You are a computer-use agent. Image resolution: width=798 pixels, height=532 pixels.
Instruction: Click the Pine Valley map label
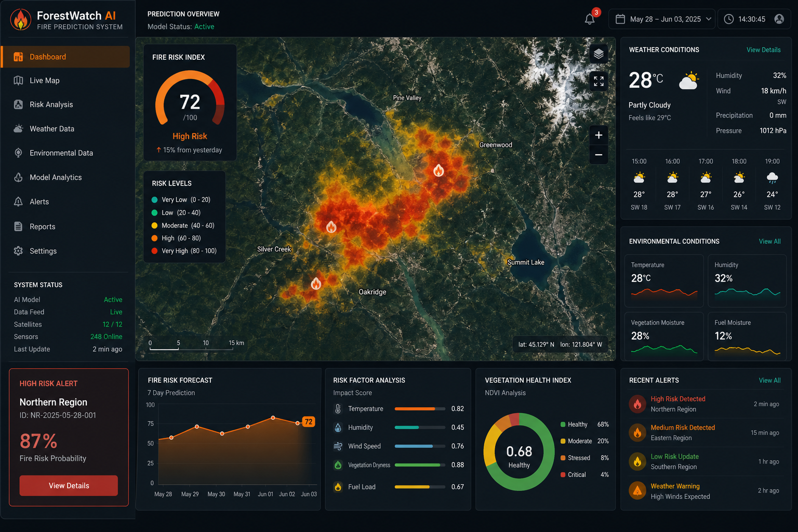(x=407, y=98)
